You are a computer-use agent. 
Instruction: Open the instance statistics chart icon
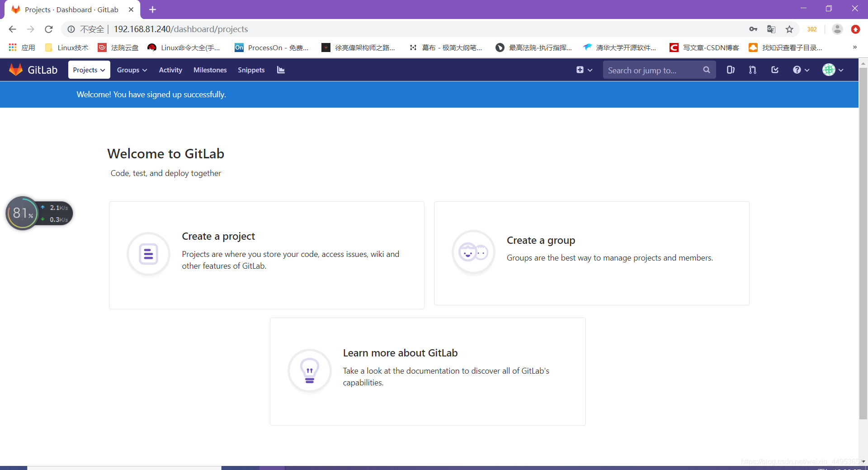pos(281,70)
